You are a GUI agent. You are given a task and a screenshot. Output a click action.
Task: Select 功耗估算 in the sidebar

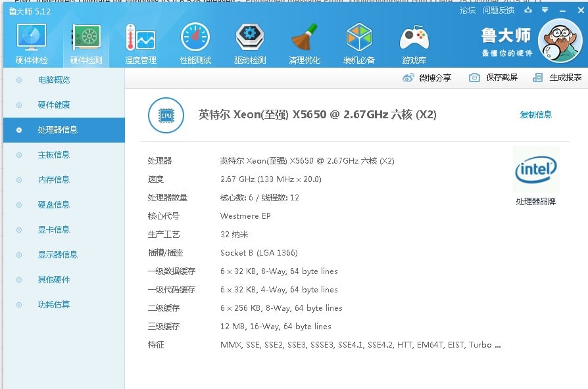click(x=64, y=305)
